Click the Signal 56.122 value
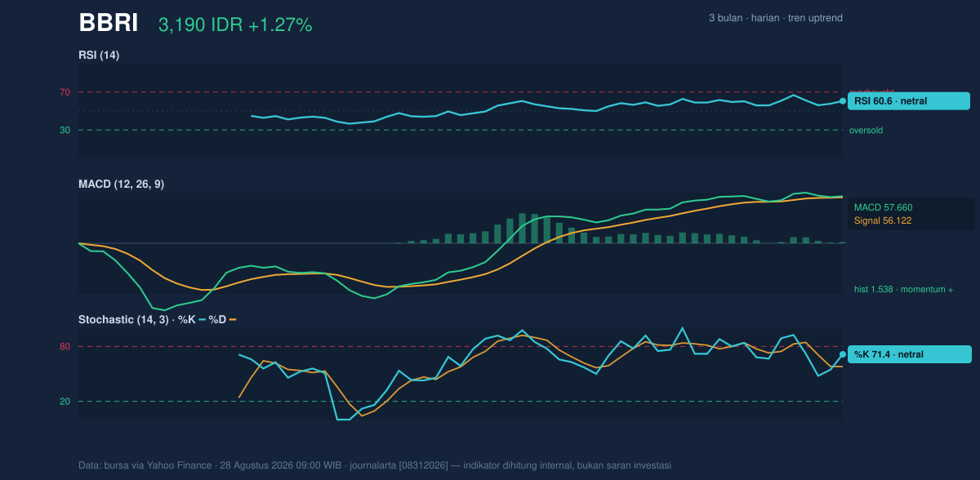The image size is (980, 480). 883,220
